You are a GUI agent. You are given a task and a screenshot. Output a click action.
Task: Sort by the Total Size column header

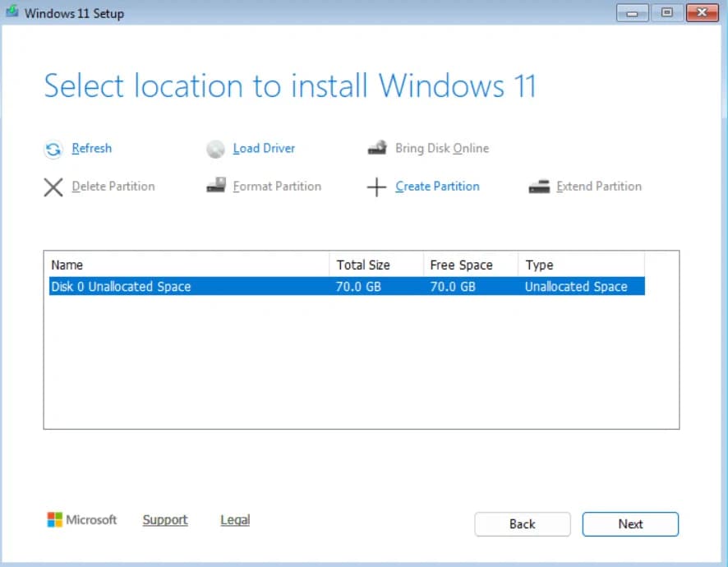coord(376,265)
